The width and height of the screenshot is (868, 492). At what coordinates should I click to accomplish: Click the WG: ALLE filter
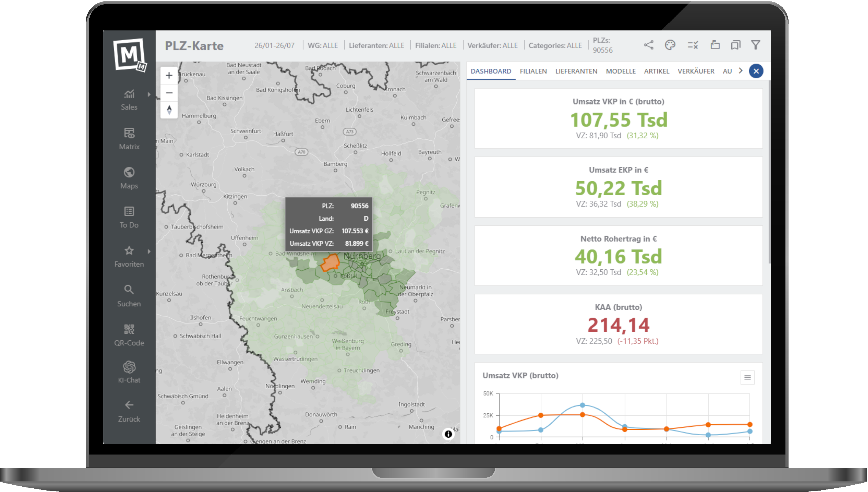tap(323, 45)
